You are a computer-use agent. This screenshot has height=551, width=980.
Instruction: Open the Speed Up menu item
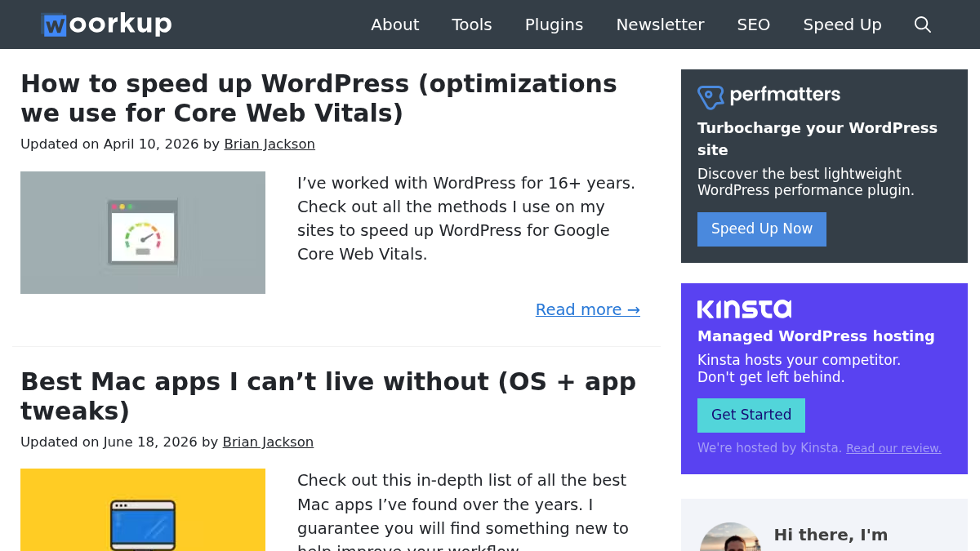click(x=842, y=24)
